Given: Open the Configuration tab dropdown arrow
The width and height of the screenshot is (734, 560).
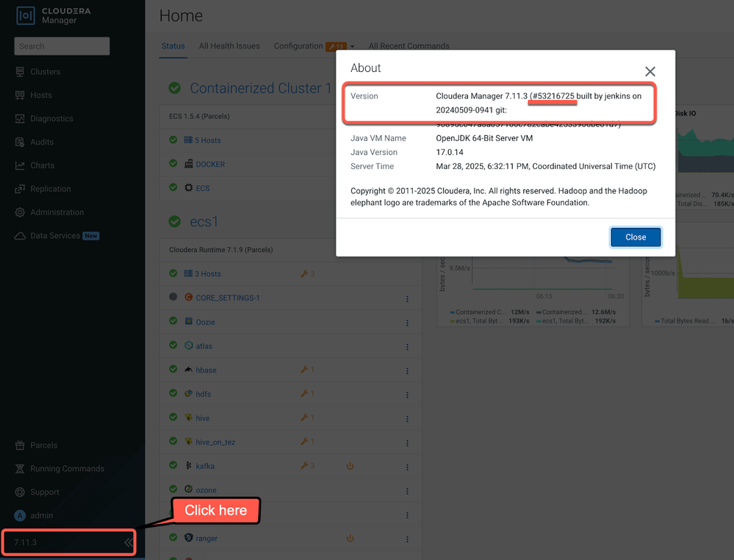Looking at the screenshot, I should [352, 46].
